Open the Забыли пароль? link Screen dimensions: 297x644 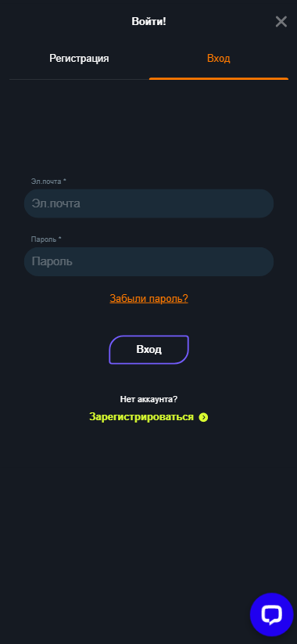(149, 299)
